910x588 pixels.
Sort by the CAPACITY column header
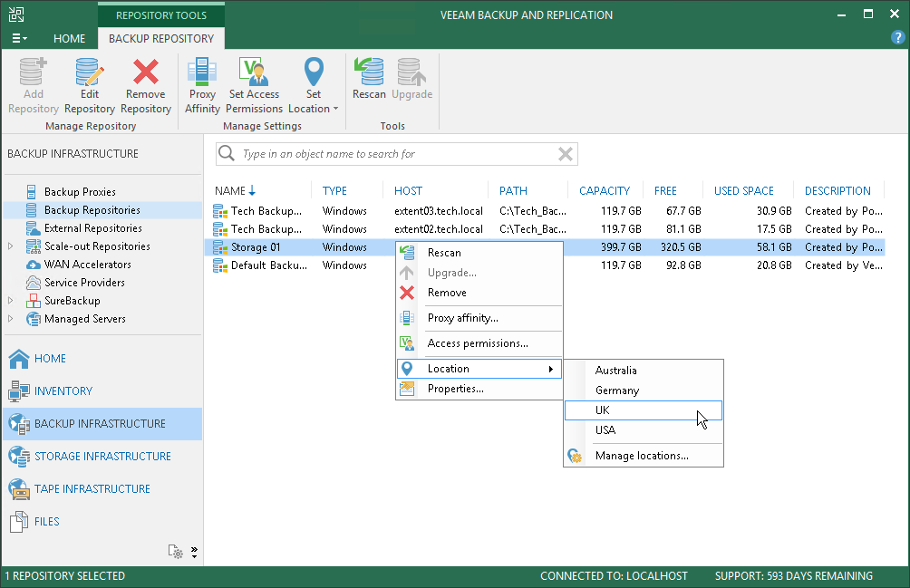click(604, 191)
